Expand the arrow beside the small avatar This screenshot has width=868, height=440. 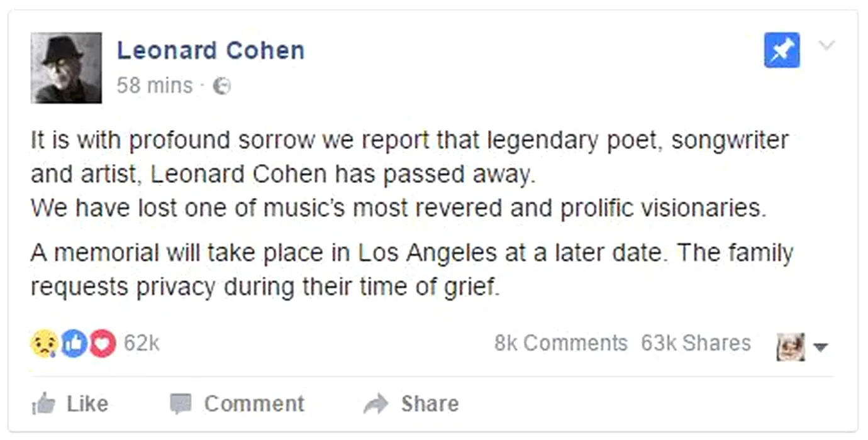821,347
